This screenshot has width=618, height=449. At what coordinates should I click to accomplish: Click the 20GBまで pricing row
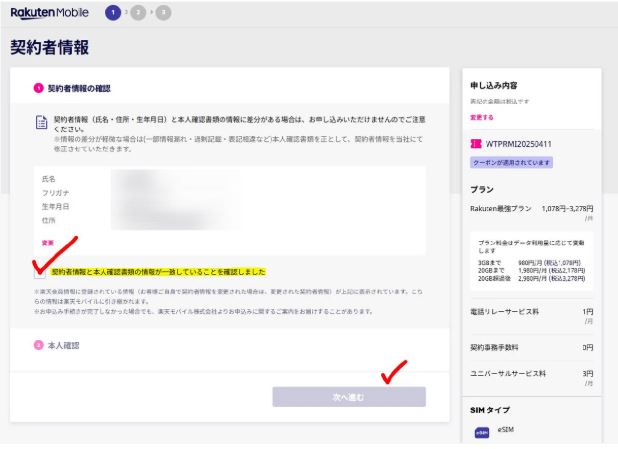(531, 270)
